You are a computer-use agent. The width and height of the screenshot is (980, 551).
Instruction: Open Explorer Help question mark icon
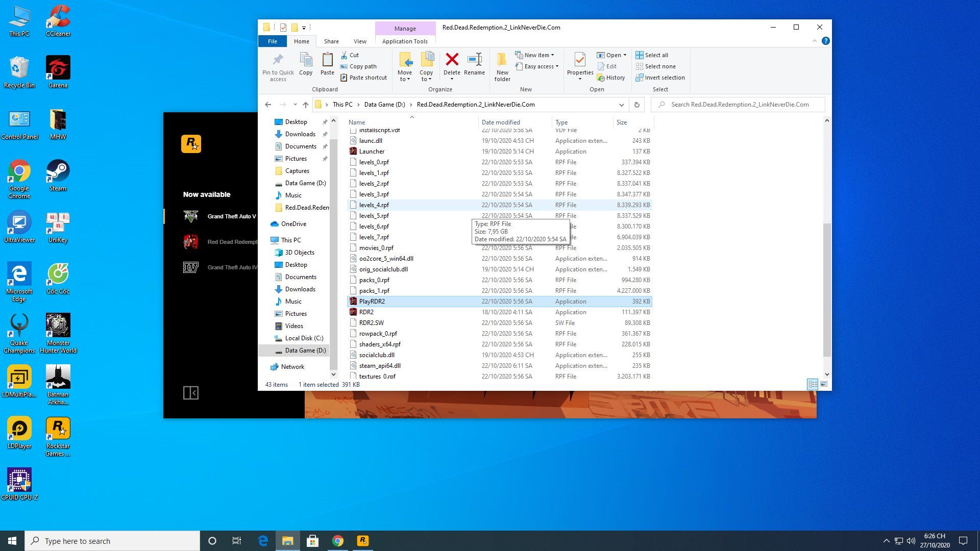click(x=825, y=41)
